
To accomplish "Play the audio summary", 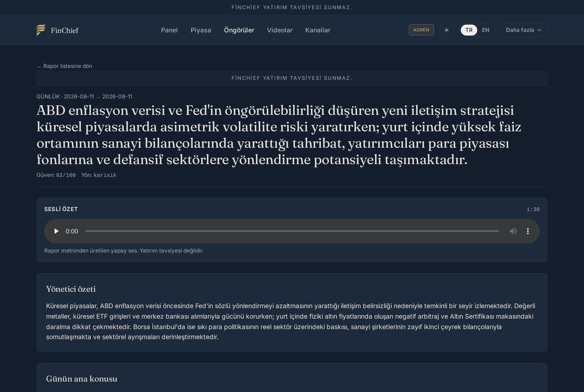I will [56, 231].
